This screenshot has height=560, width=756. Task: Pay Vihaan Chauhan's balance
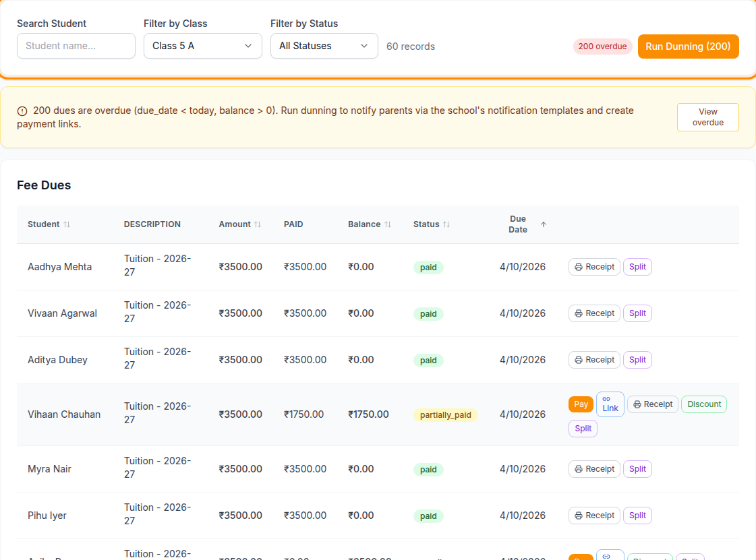[581, 404]
